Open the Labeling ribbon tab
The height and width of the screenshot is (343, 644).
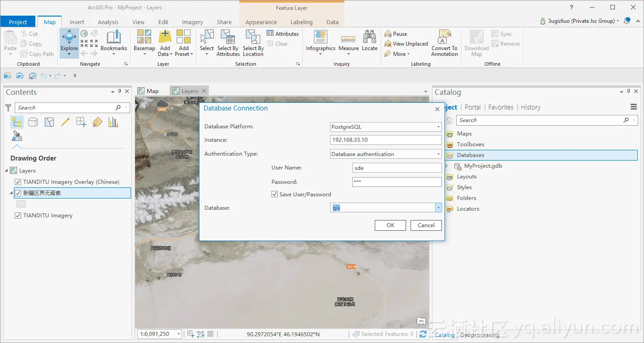(x=301, y=21)
